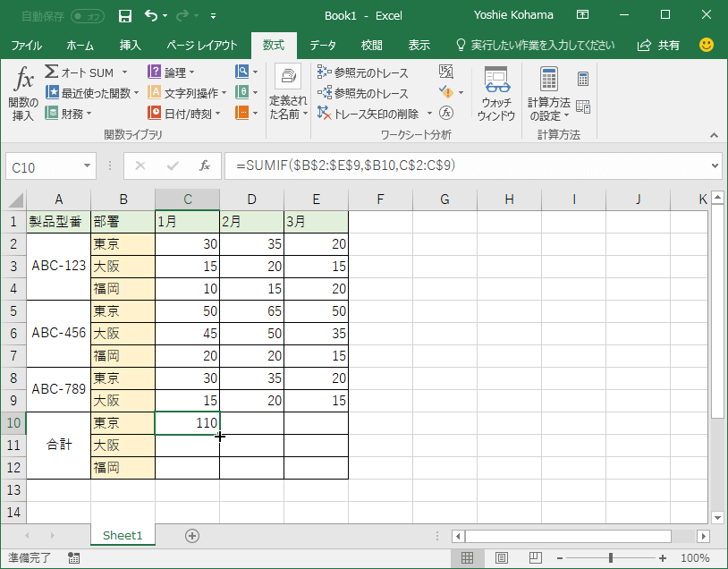The height and width of the screenshot is (569, 728).
Task: Click the Calculate Sheet icon
Action: (583, 106)
